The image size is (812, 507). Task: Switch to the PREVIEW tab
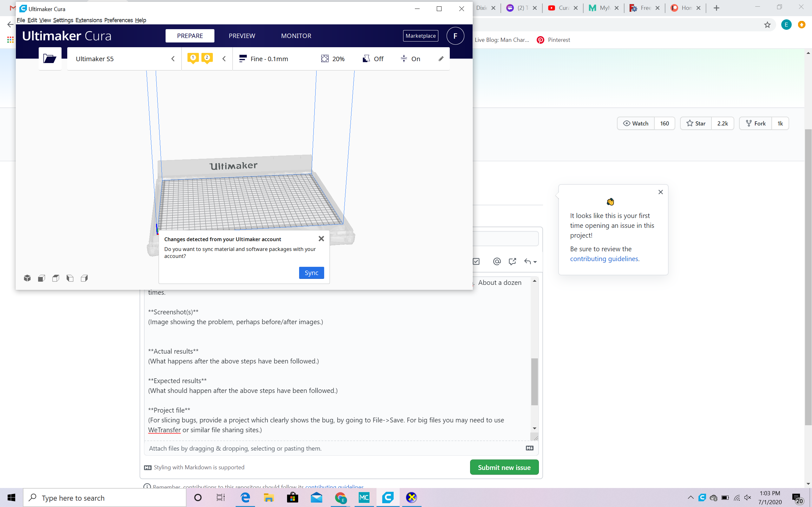pos(242,35)
